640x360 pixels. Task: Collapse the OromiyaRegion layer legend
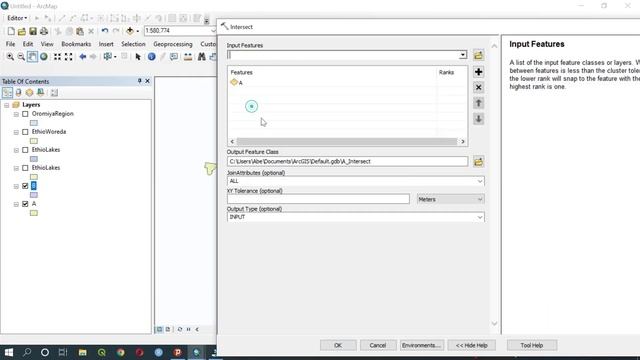[16, 114]
